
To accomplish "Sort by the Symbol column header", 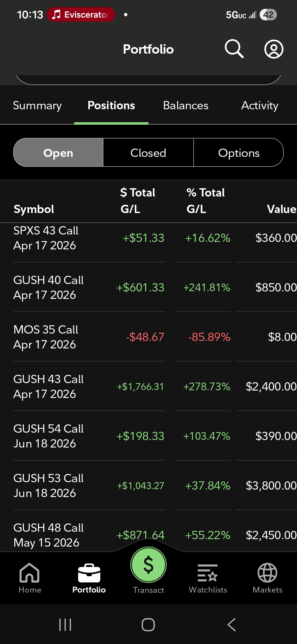I will [34, 209].
